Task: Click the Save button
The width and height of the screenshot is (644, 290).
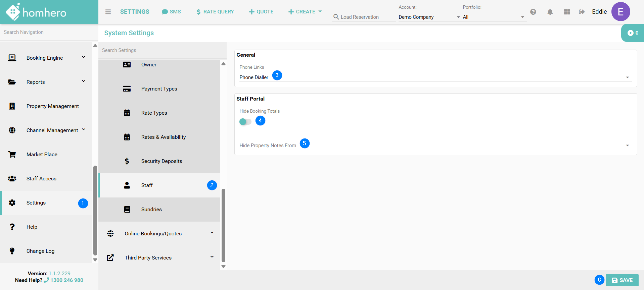Action: 622,280
